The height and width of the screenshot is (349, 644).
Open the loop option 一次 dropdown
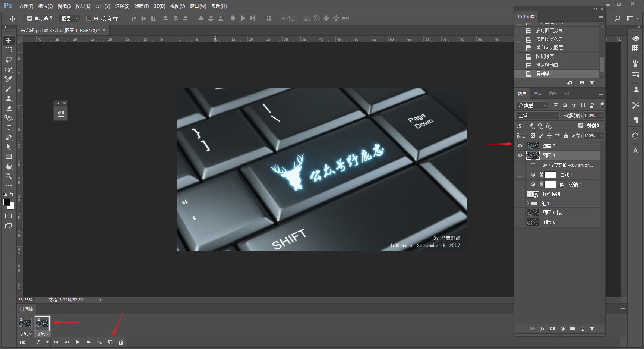tap(40, 342)
